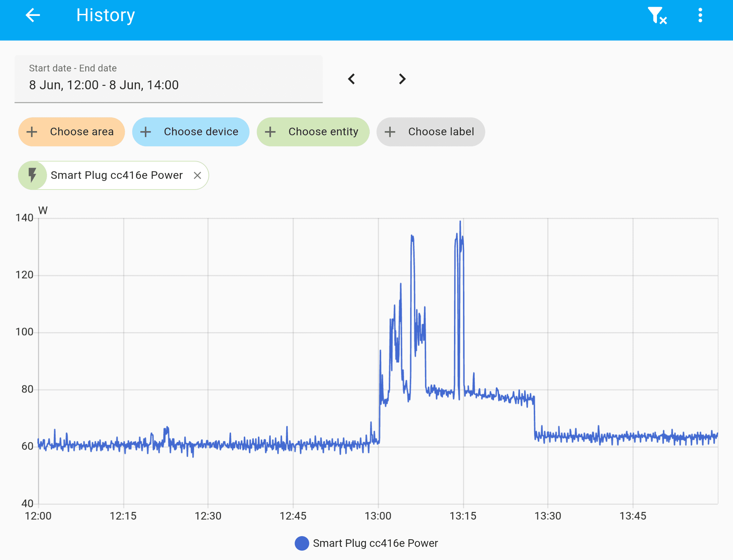Click the lightning bolt entity icon
The image size is (733, 560).
click(x=33, y=175)
